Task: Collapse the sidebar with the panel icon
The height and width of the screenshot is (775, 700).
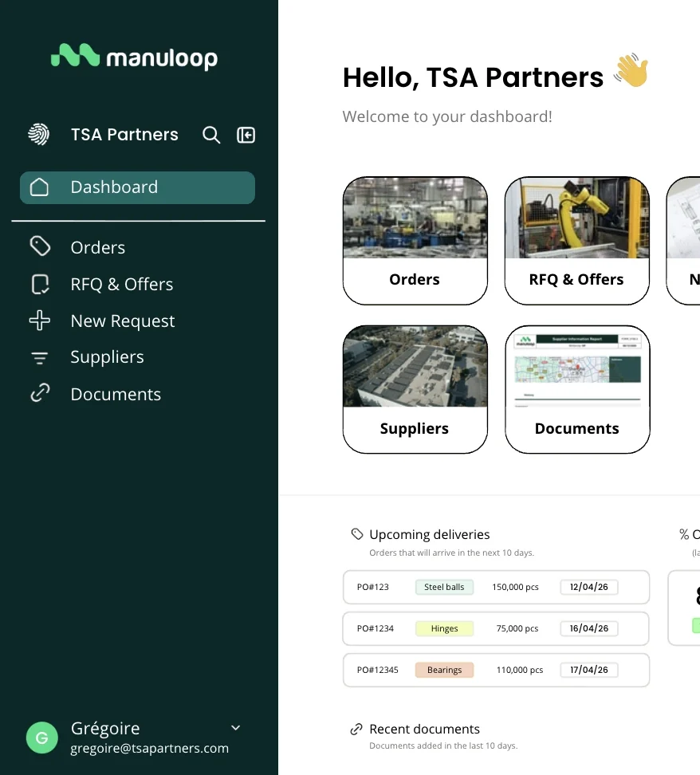Action: click(246, 135)
